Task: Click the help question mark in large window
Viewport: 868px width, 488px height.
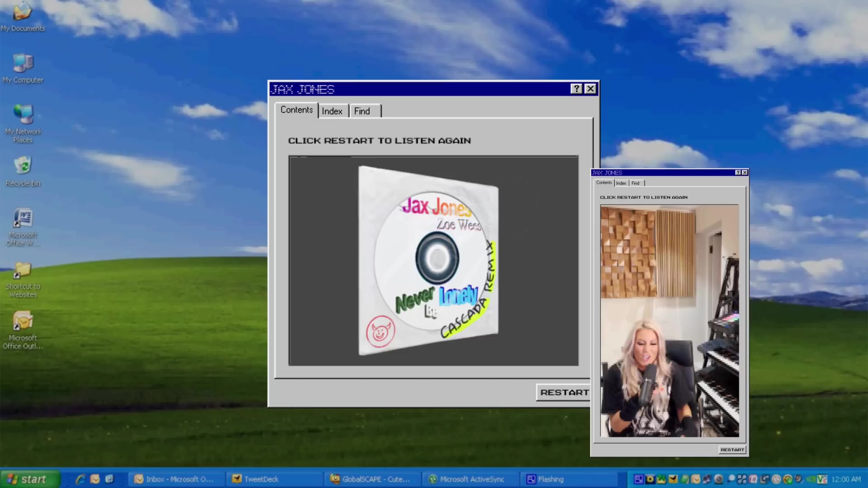Action: (576, 89)
